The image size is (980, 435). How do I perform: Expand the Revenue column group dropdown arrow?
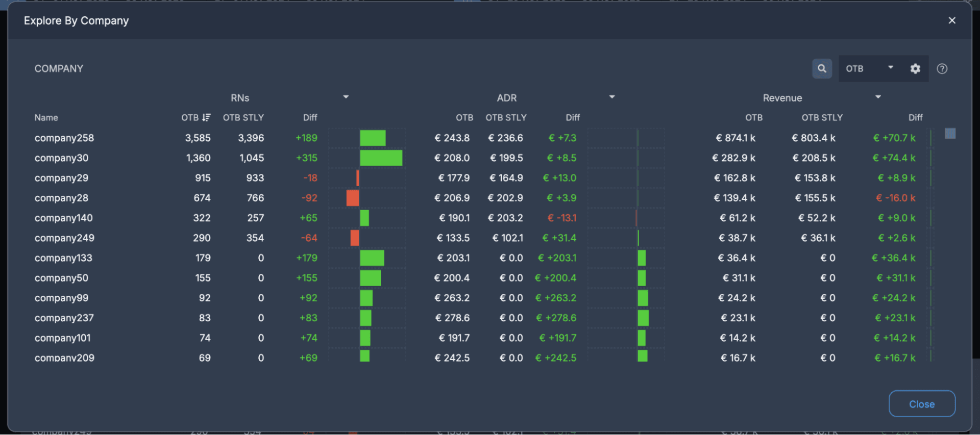[x=878, y=97]
